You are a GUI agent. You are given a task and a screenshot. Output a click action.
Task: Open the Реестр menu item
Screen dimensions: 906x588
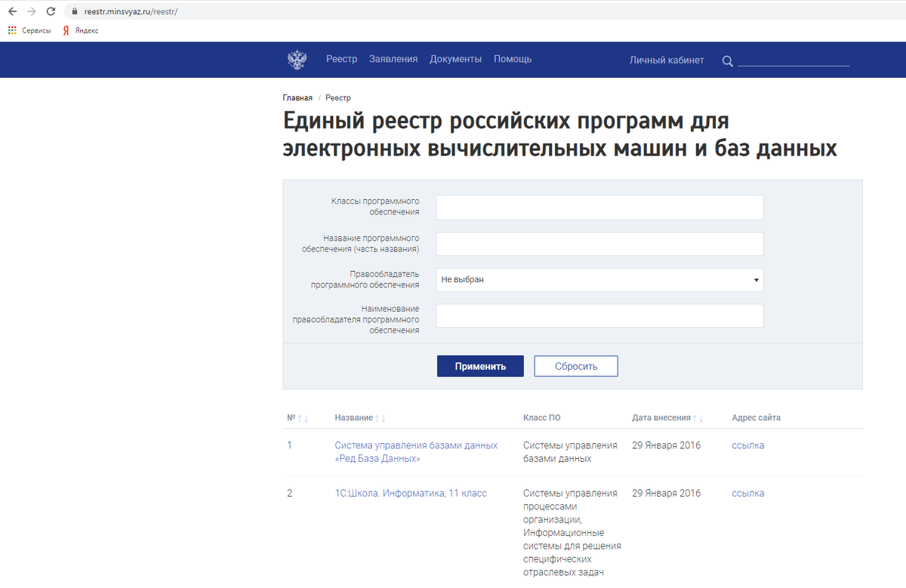[x=342, y=59]
